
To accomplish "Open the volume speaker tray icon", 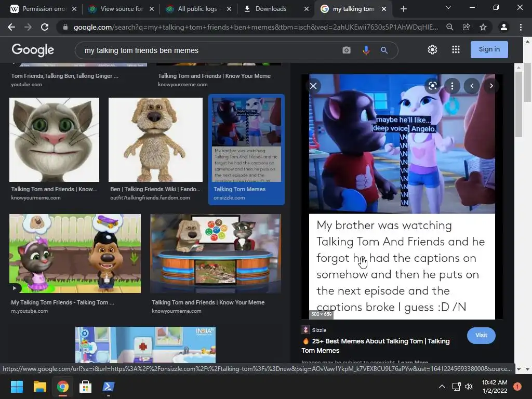I will pos(469,387).
